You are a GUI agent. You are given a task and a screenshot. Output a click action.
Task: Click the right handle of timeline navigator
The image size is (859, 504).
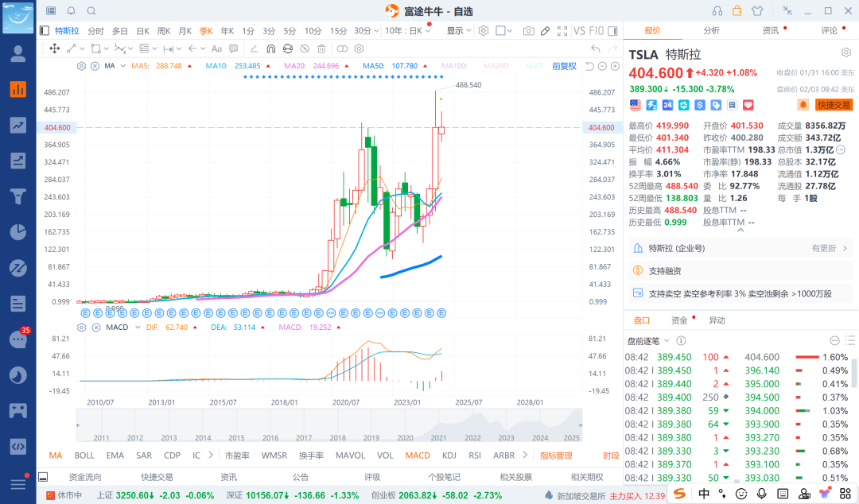click(x=580, y=425)
